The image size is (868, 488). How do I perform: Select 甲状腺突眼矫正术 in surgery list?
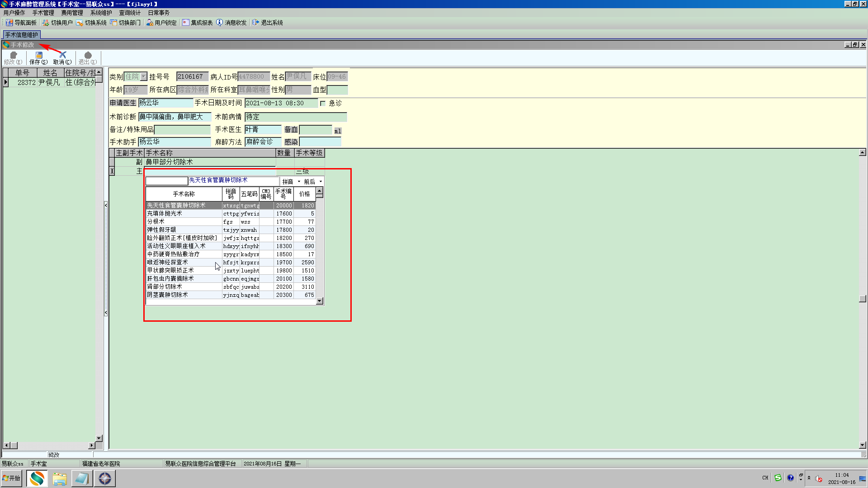pyautogui.click(x=170, y=271)
